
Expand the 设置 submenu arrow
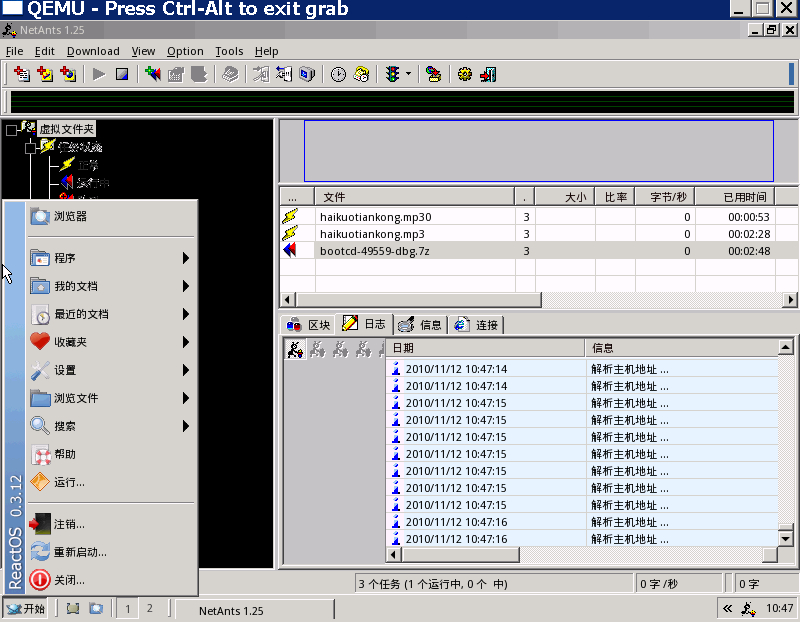(x=186, y=370)
